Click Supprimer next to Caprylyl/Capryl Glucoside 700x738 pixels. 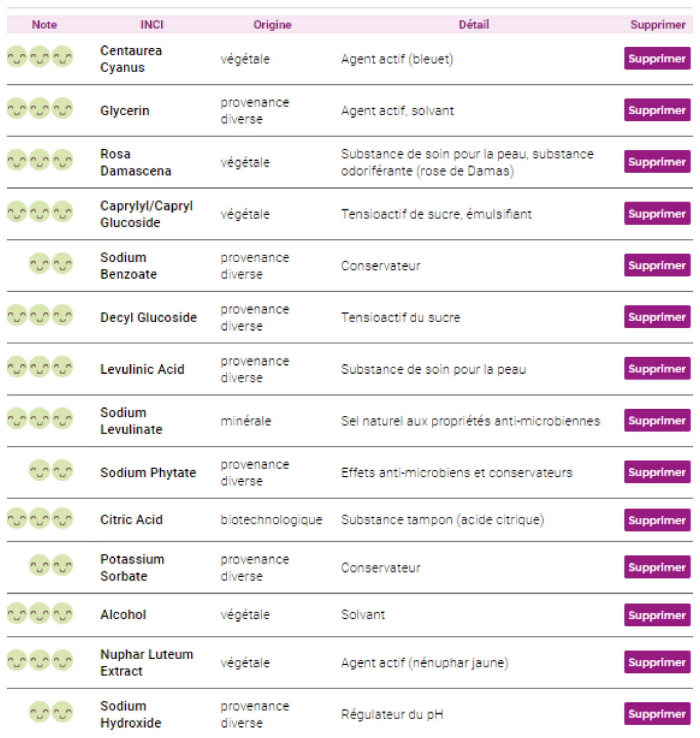pos(657,213)
